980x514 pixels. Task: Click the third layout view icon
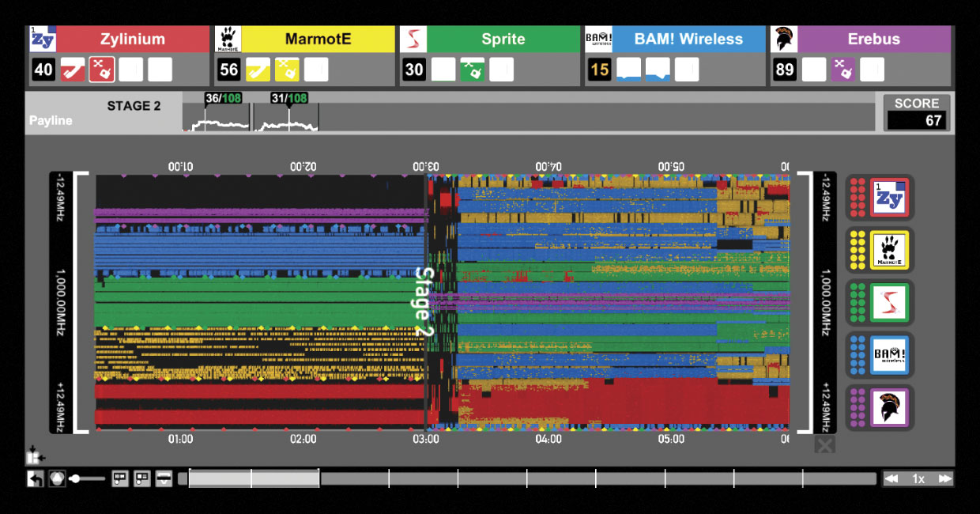[x=163, y=478]
